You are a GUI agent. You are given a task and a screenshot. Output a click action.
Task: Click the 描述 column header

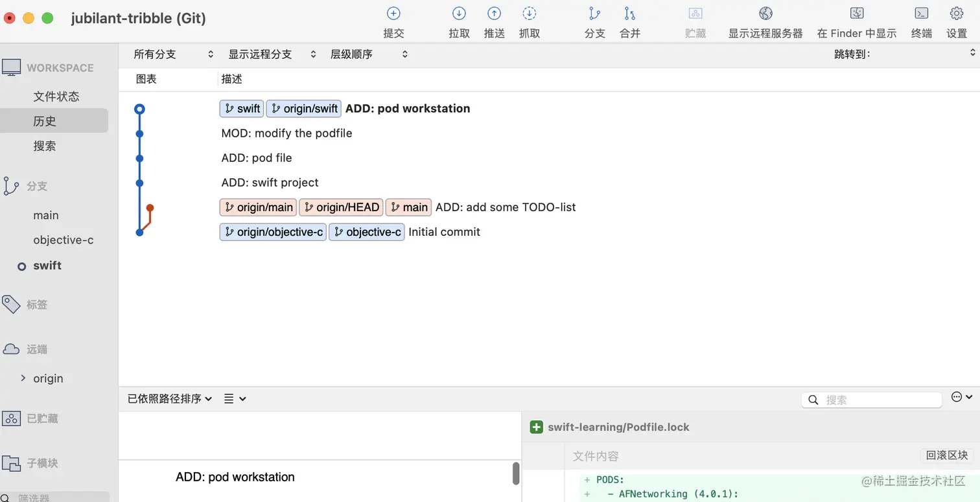(232, 79)
